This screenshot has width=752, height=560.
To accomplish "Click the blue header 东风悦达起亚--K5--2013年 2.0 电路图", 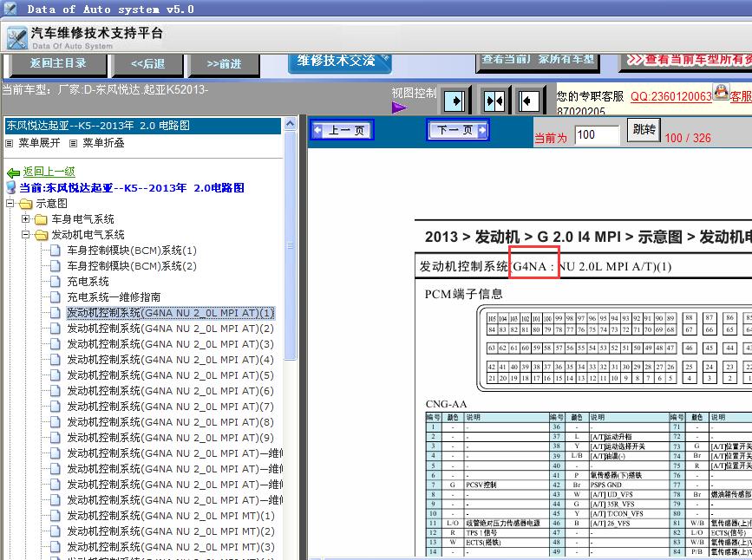I will coord(143,126).
